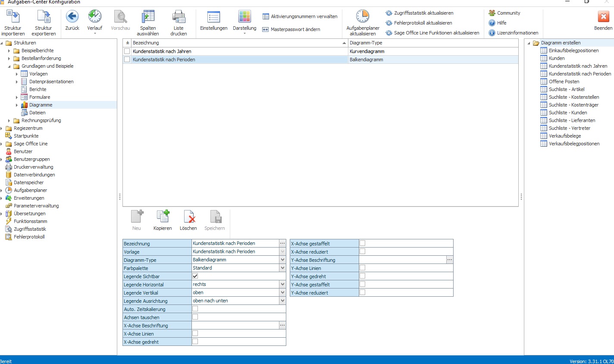Click the Kundenstatistik nach Perioden table row
The height and width of the screenshot is (364, 614).
(320, 60)
